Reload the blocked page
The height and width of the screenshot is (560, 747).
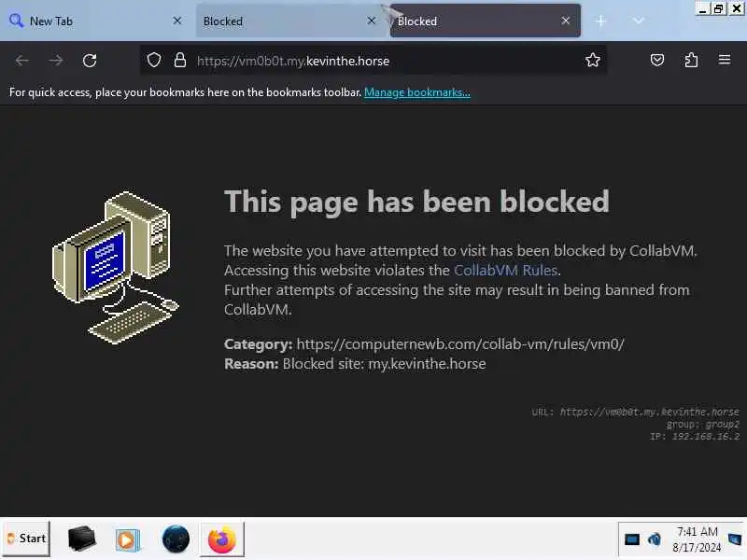click(90, 61)
